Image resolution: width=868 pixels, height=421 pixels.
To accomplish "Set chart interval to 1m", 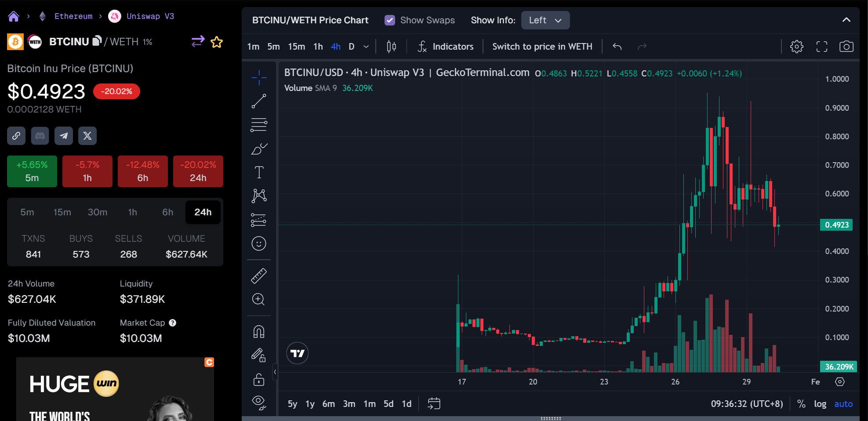I will coord(254,47).
